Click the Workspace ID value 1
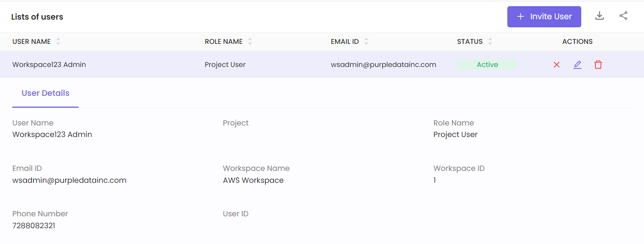The image size is (644, 244). pos(435,180)
